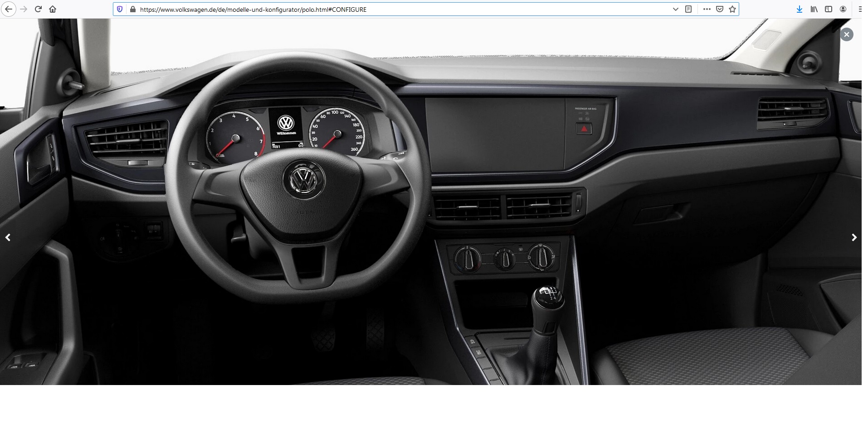Click the Polo interior dashboard image
Viewport: 868px width, 424px height.
pos(431,202)
